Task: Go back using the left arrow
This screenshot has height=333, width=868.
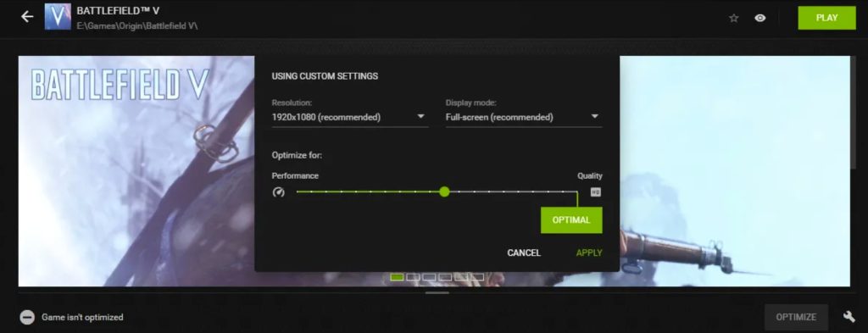Action: click(27, 17)
